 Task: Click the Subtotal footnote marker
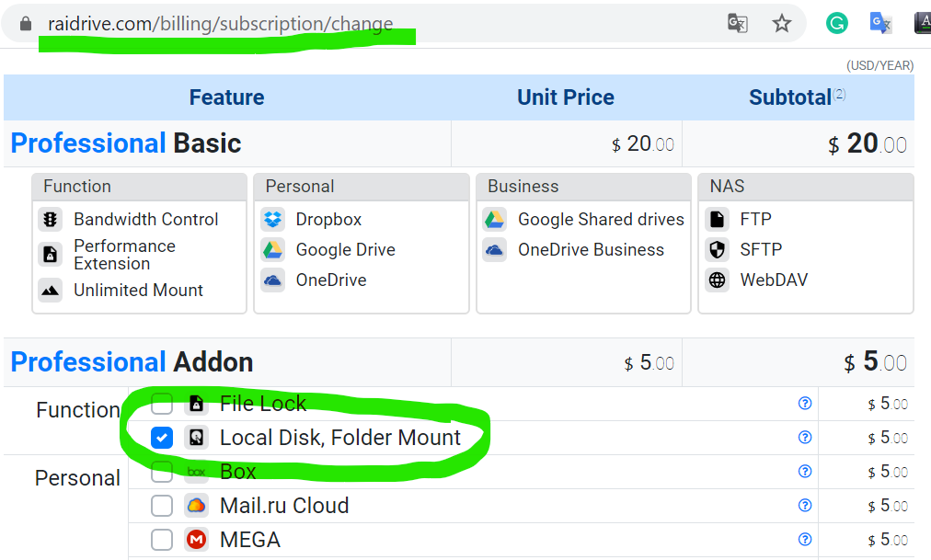coord(840,95)
